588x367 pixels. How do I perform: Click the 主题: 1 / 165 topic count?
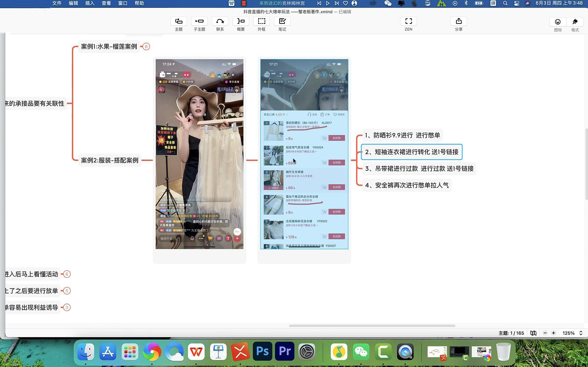pyautogui.click(x=511, y=333)
